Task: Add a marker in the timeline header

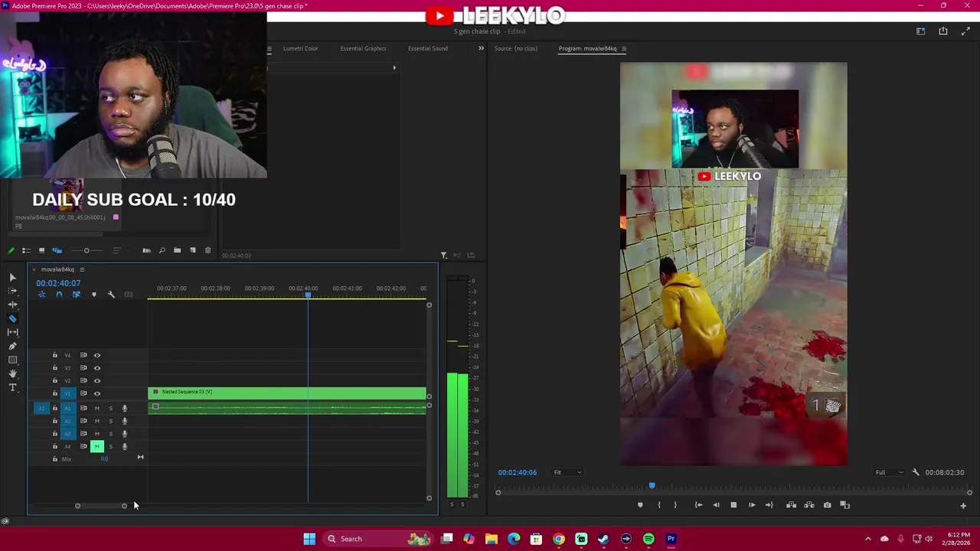Action: (93, 295)
